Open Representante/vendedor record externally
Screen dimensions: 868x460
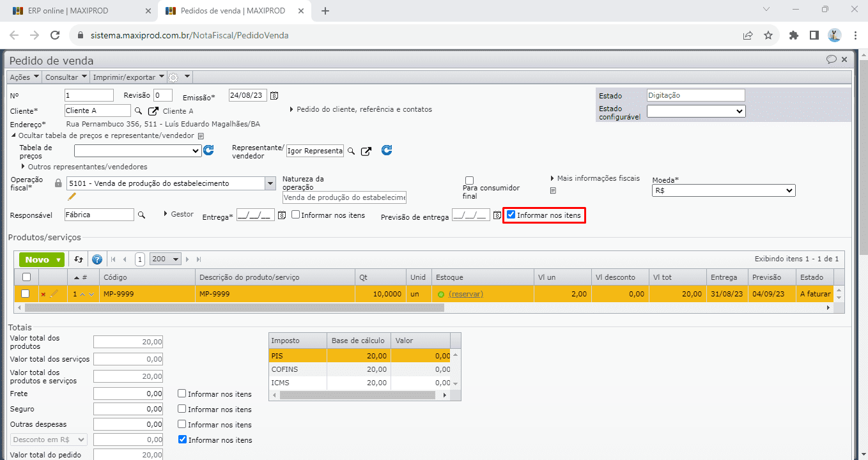366,151
